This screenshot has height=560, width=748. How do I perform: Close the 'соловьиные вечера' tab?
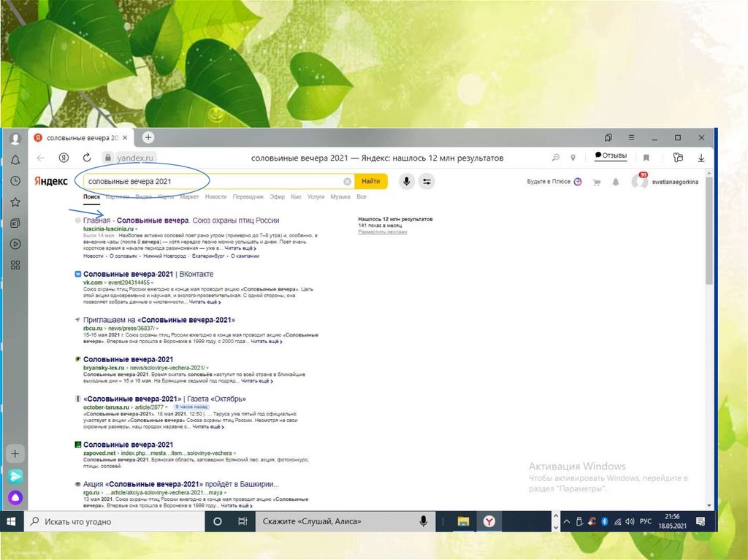(x=125, y=137)
